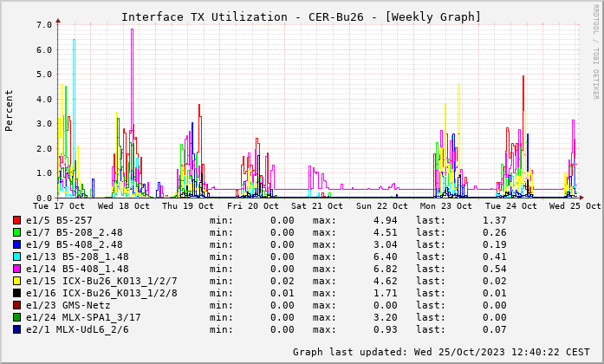The width and height of the screenshot is (604, 364).
Task: Click the 7.0 y-axis tick value
Action: [x=45, y=25]
